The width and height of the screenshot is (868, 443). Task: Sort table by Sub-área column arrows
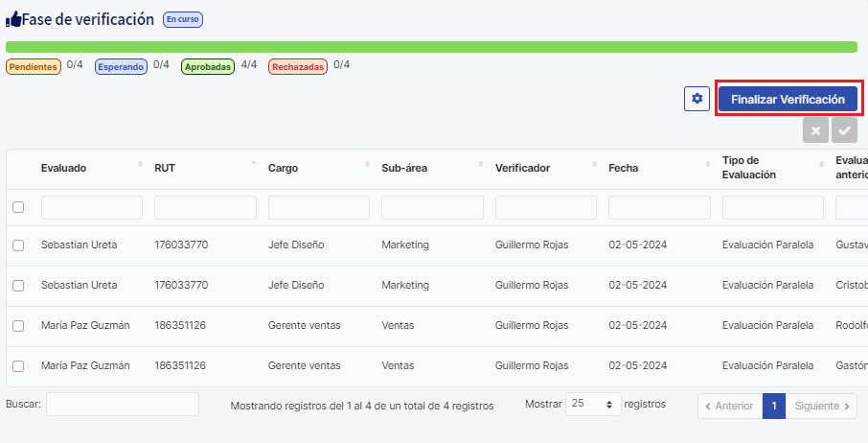point(481,168)
